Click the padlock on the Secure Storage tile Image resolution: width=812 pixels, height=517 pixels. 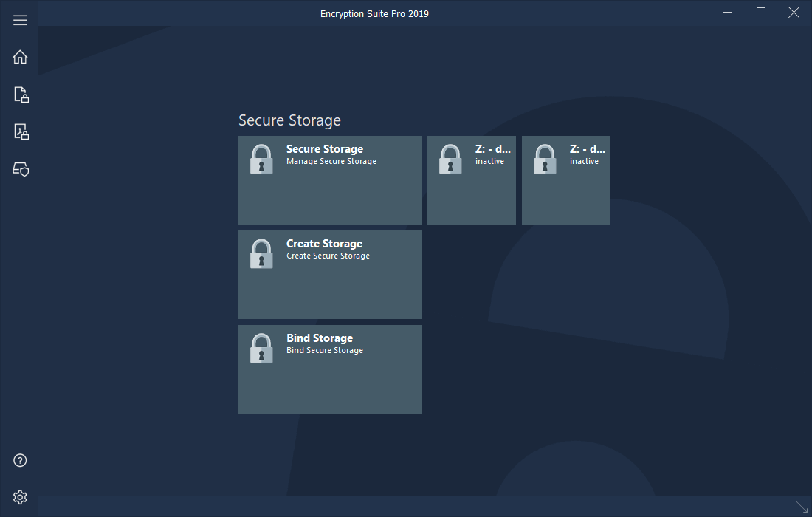coord(261,159)
